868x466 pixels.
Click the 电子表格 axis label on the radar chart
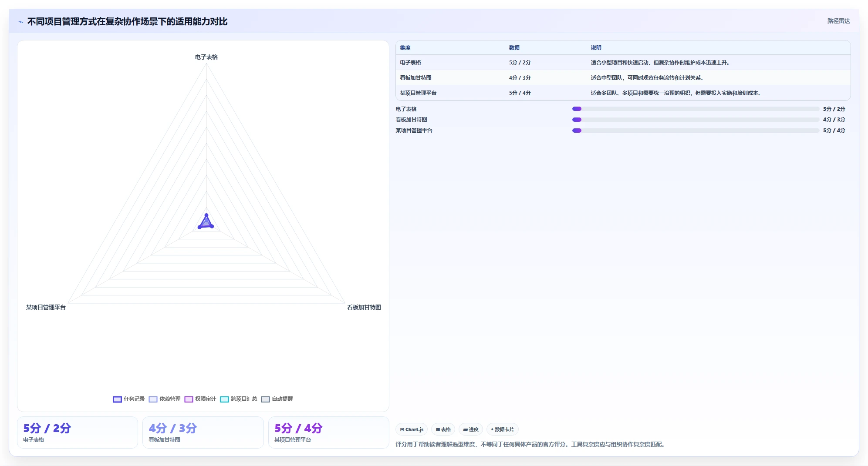206,57
